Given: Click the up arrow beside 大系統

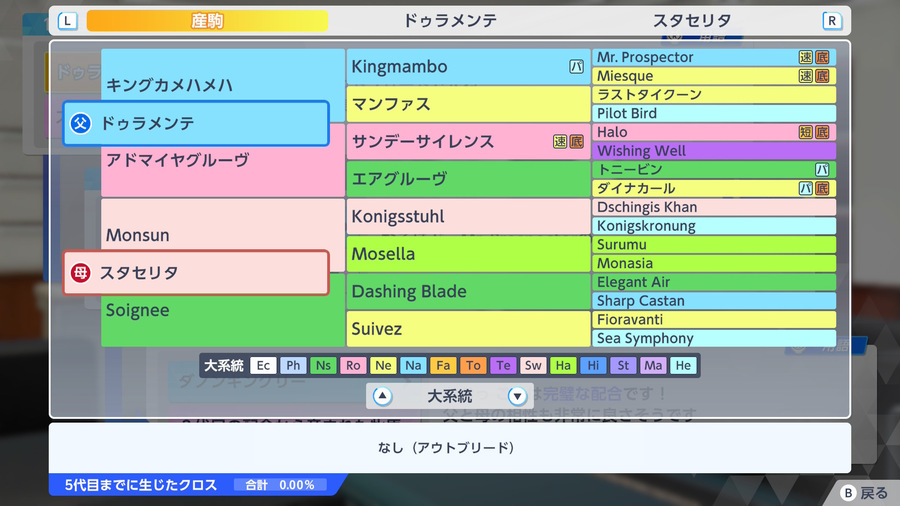Looking at the screenshot, I should click(x=382, y=396).
